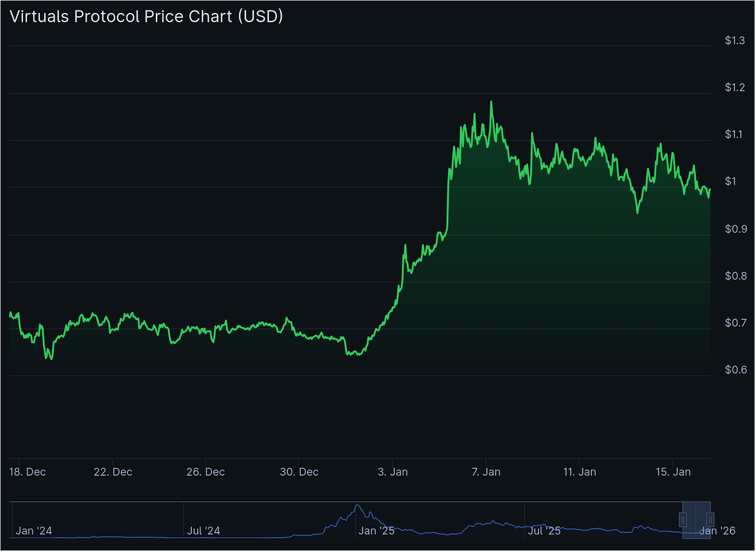Click the right range navigator handle
756x552 pixels.
(x=710, y=519)
